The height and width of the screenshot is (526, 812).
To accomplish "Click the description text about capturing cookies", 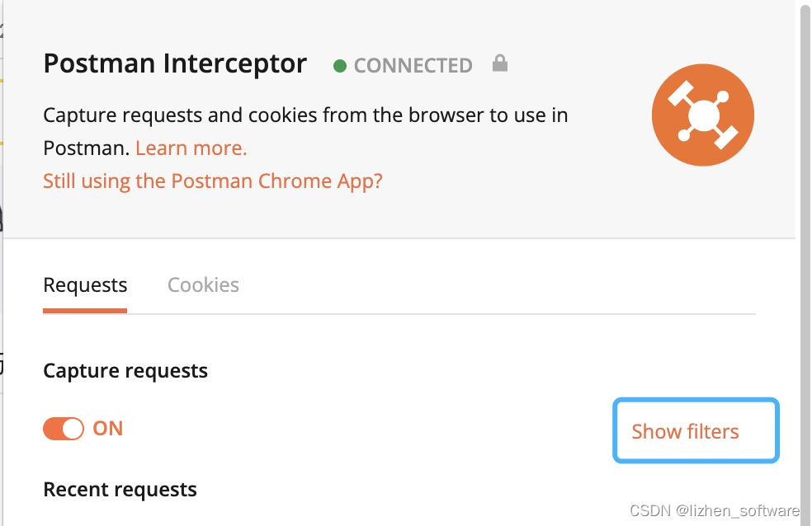I will [305, 131].
